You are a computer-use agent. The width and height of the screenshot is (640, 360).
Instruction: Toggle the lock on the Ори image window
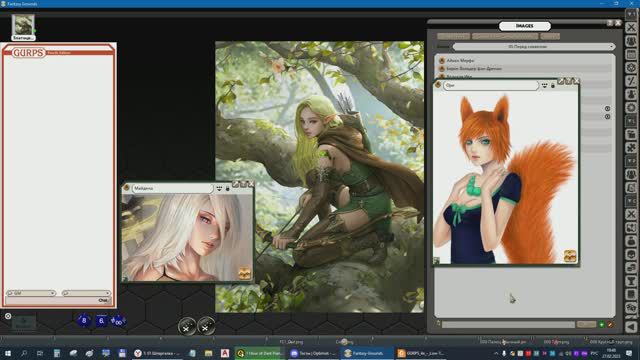553,86
